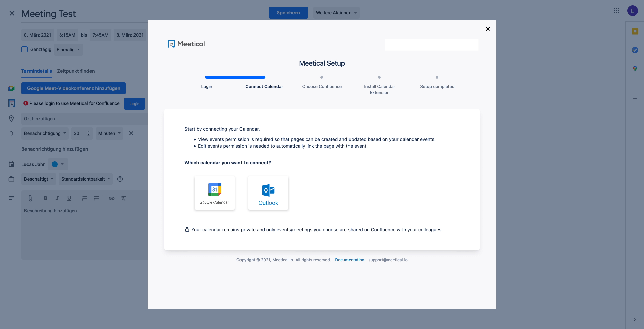Select the Choose Confluence setup step
Image resolution: width=644 pixels, height=329 pixels.
[x=322, y=87]
